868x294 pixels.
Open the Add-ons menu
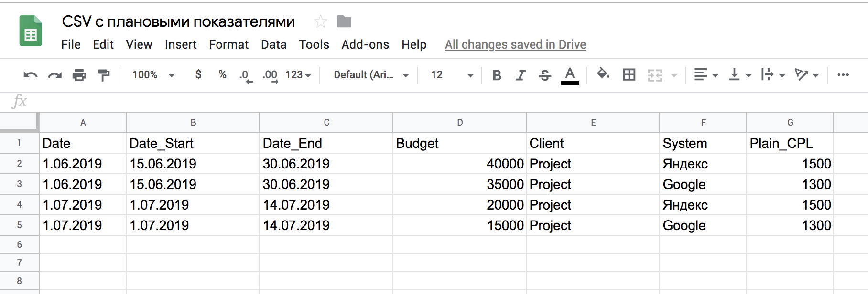coord(365,44)
